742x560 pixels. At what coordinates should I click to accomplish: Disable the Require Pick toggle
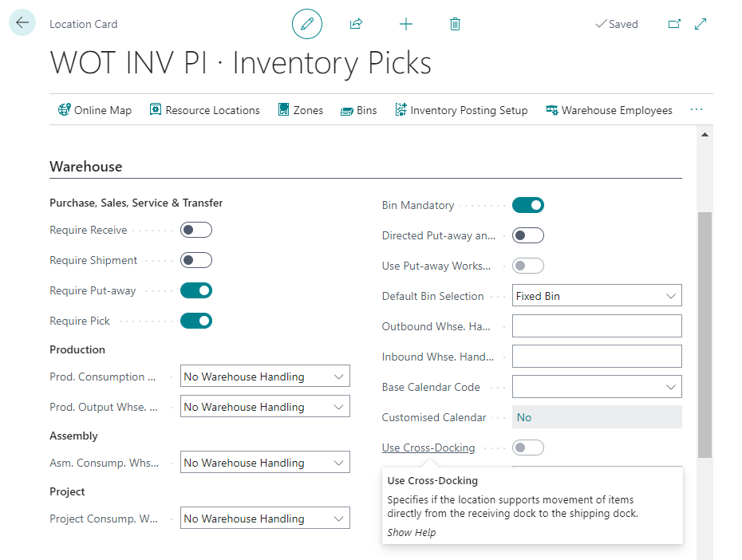196,321
